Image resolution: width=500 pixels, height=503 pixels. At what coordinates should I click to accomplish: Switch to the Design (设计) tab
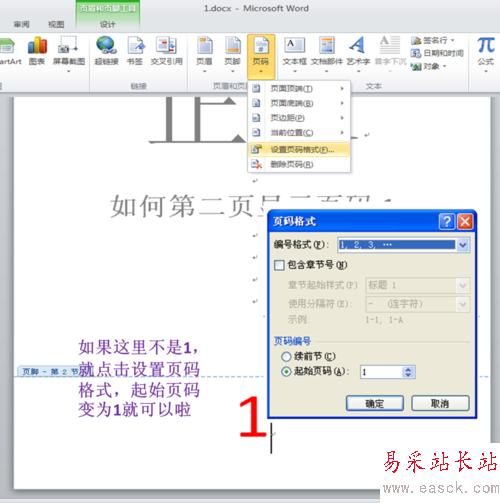point(108,24)
